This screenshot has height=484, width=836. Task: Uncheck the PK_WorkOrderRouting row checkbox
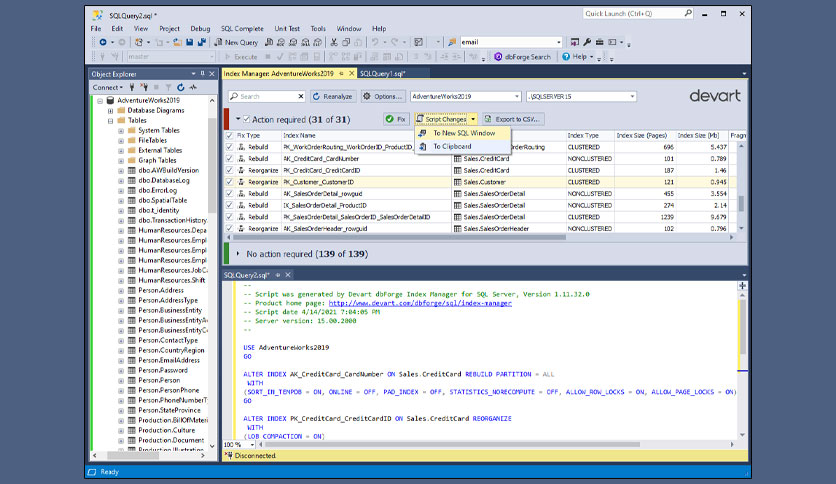pos(229,147)
